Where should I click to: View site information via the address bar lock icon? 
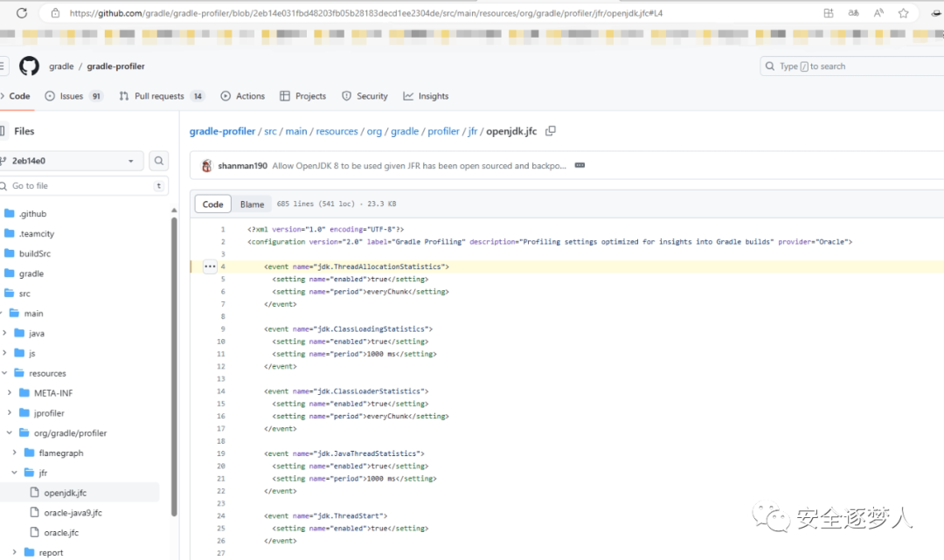(55, 12)
